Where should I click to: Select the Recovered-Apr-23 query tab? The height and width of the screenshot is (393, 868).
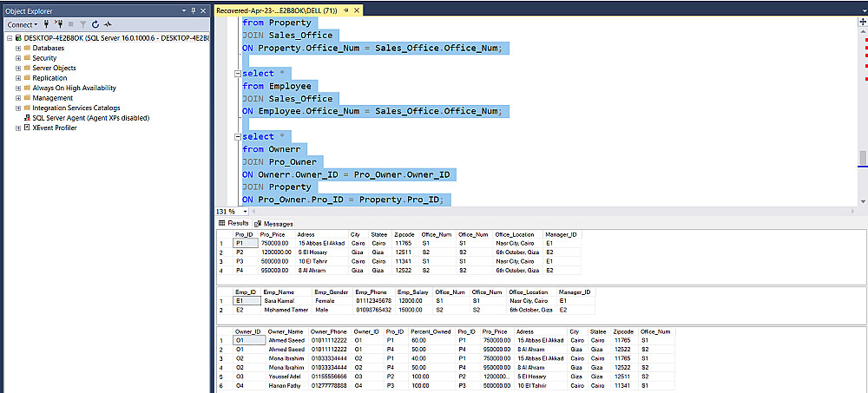[276, 10]
